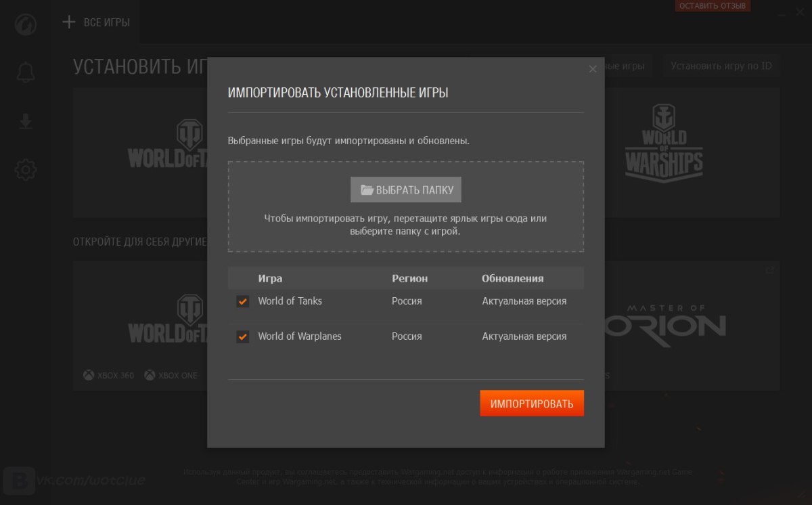Click the World of Warships logo
Image resolution: width=812 pixels, height=505 pixels.
tap(664, 144)
